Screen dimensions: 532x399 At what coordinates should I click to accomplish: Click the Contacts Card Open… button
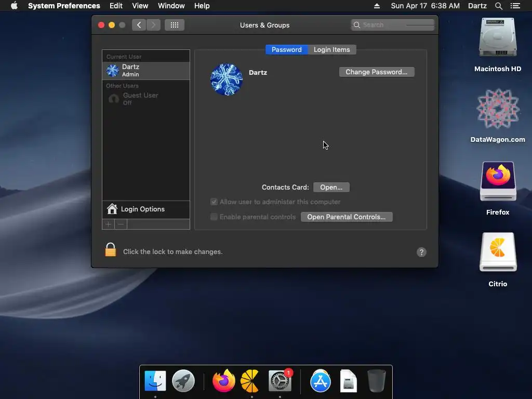(331, 187)
